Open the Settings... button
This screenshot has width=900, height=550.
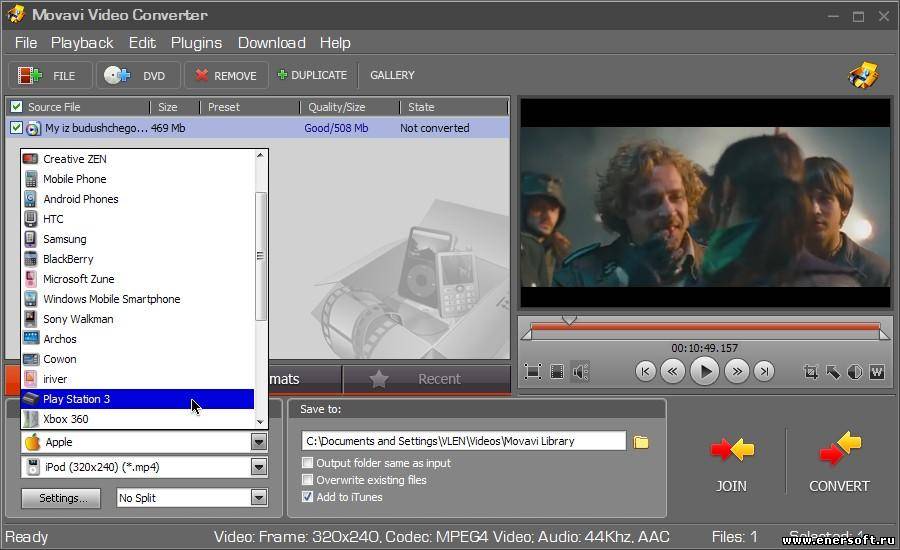point(61,498)
